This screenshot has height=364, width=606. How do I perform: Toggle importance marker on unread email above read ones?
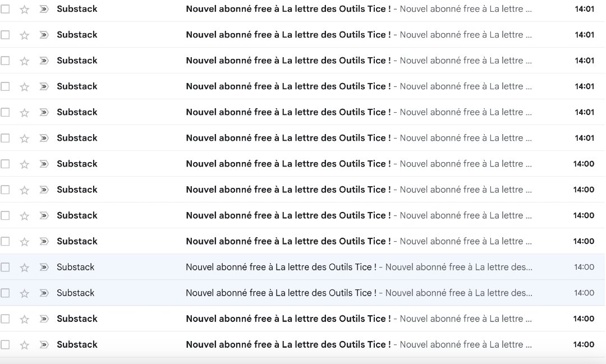(44, 242)
